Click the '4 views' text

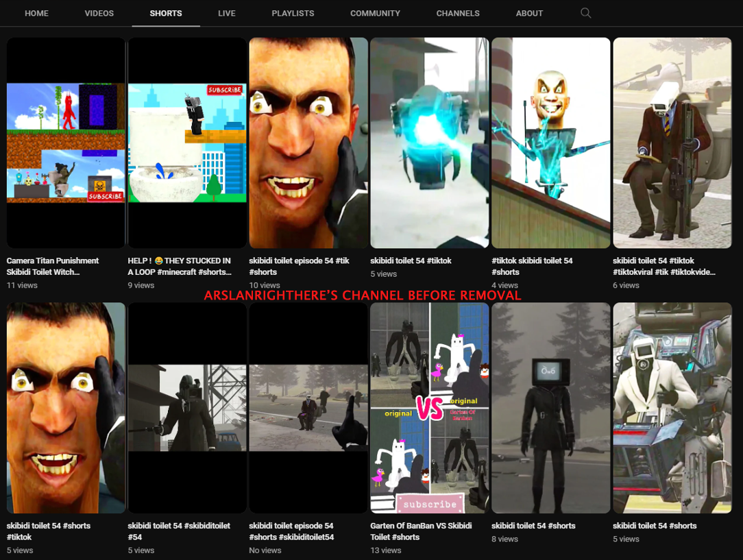pos(504,285)
